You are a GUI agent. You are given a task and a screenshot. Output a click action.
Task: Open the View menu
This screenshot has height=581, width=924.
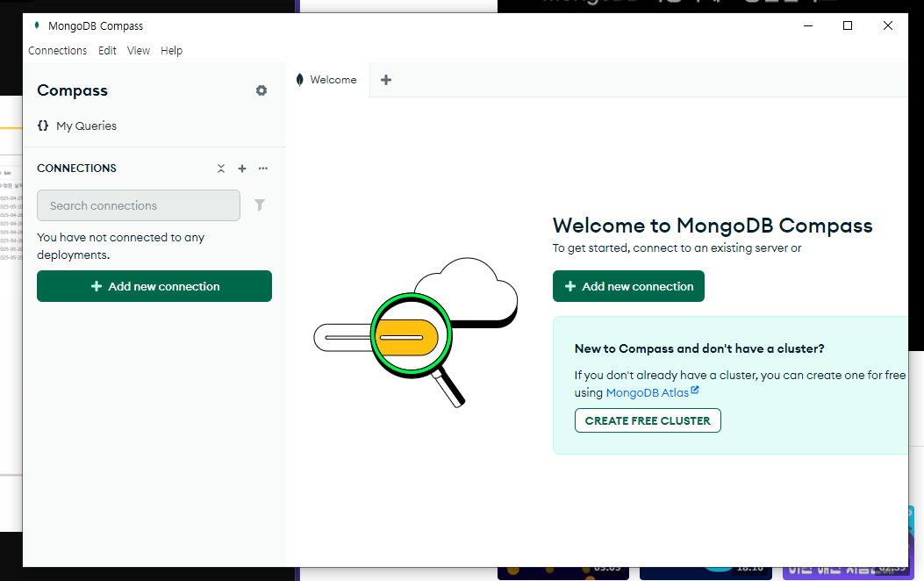point(139,51)
